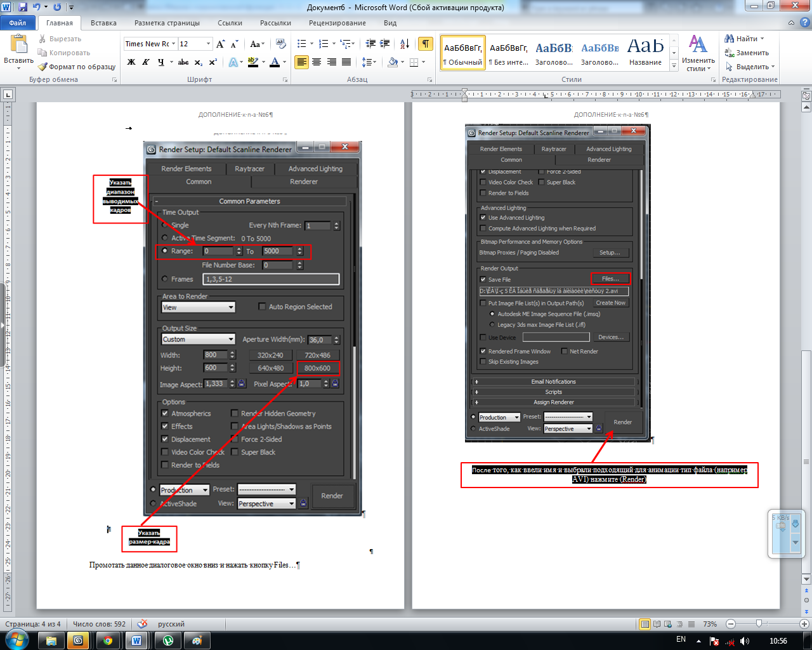
Task: Save the document from Quick Access toolbar
Action: coord(23,7)
